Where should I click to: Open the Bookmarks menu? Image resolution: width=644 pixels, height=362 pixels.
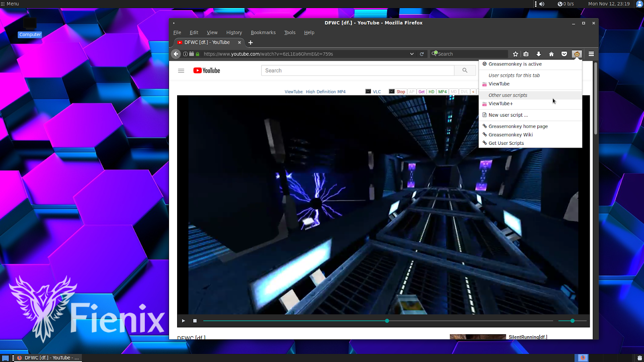coord(263,33)
